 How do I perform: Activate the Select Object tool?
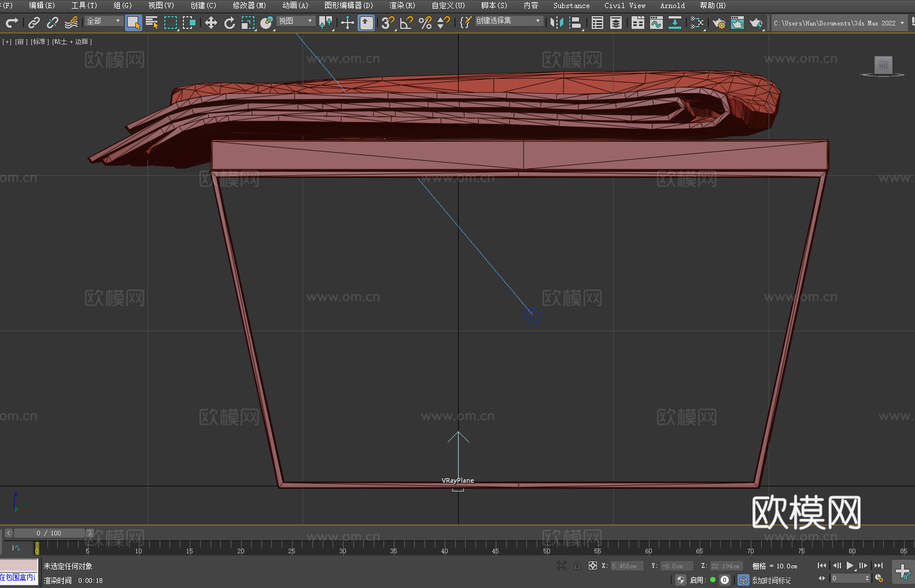tap(134, 23)
